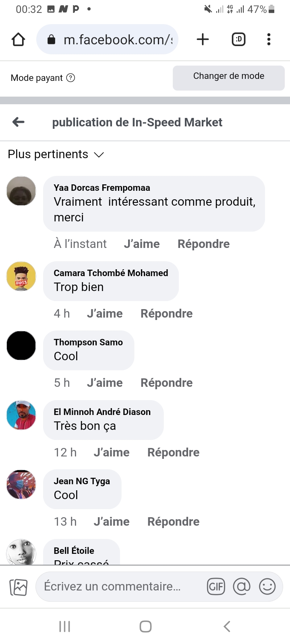Open a new browser tab
Viewport: 290px width, 644px height.
203,39
